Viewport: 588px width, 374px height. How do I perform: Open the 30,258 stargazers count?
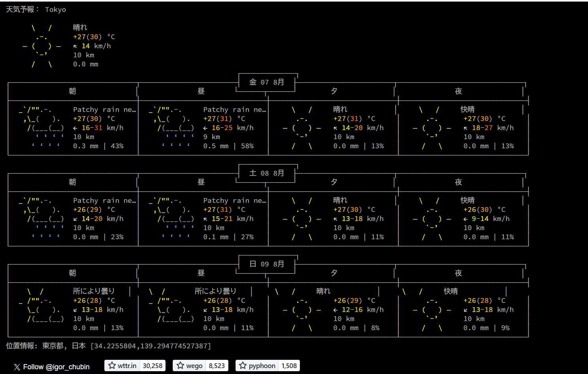pos(153,366)
